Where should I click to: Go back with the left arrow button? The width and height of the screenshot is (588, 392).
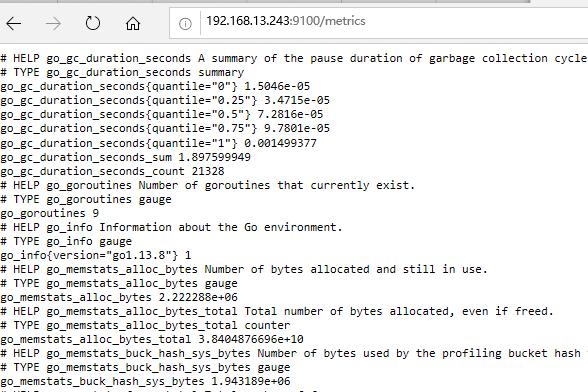pyautogui.click(x=14, y=24)
